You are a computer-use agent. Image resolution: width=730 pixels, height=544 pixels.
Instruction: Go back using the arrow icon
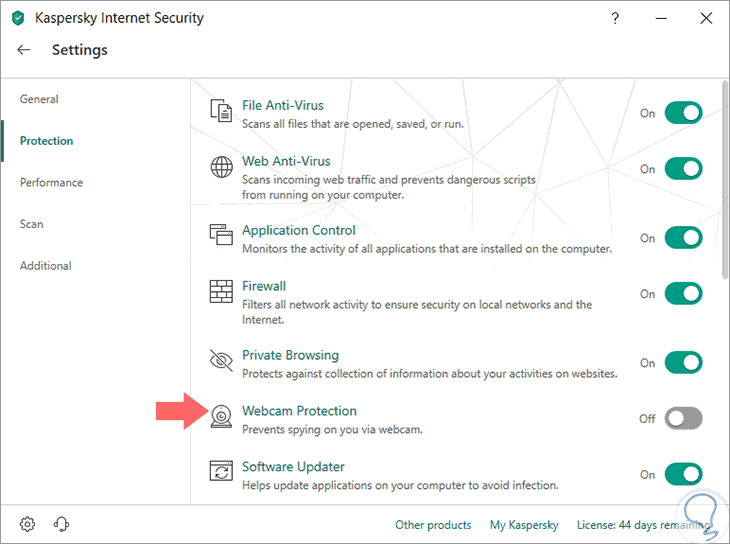click(x=24, y=50)
